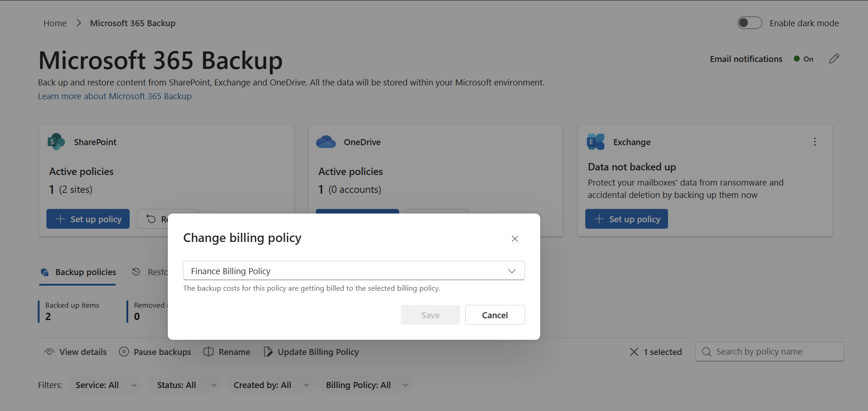Click the breadcrumb chevron separator
Screen dimensions: 868x411
pyautogui.click(x=79, y=23)
